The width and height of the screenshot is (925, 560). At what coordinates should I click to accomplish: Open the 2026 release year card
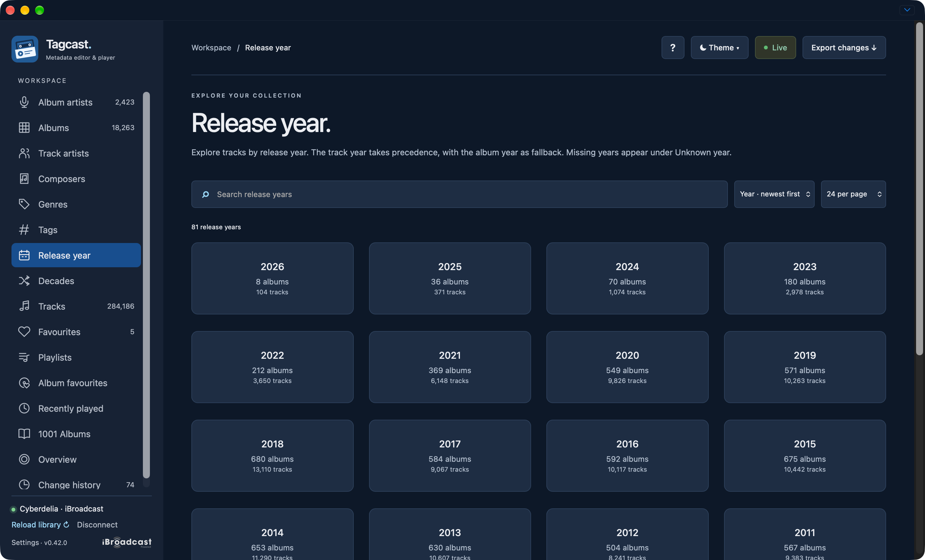272,278
